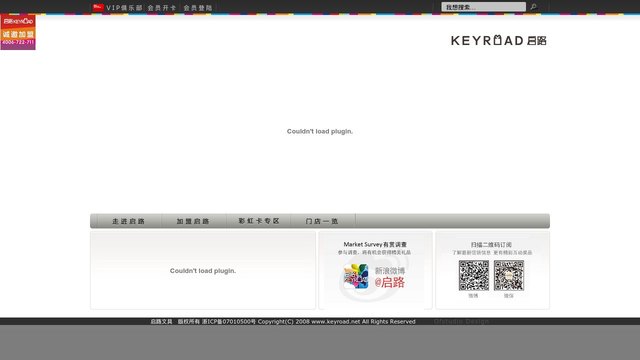Open the VIP俱乐部 link
Viewport: 640px width, 360px height.
tap(124, 8)
